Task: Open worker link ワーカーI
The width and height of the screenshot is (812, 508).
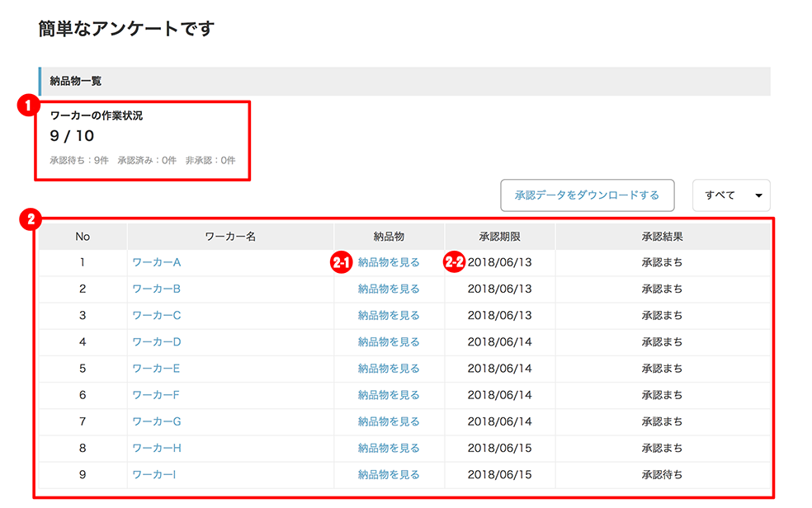Action: tap(153, 475)
